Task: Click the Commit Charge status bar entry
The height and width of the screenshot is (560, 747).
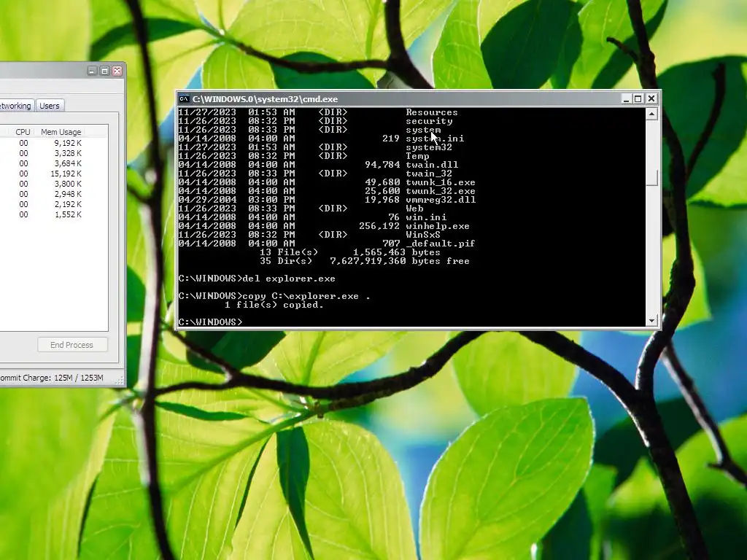Action: click(x=52, y=378)
